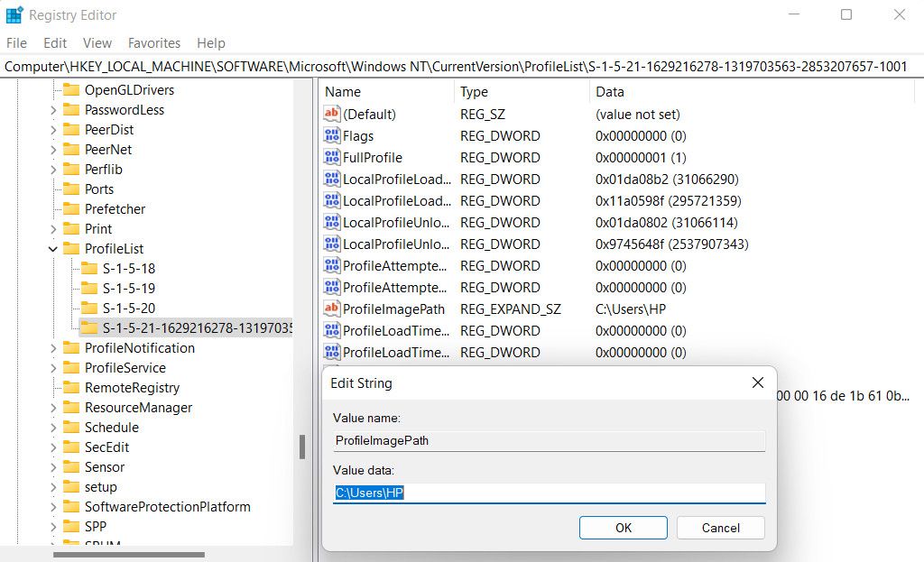
Task: Click the Registry Editor icon in the title bar
Action: click(x=14, y=14)
